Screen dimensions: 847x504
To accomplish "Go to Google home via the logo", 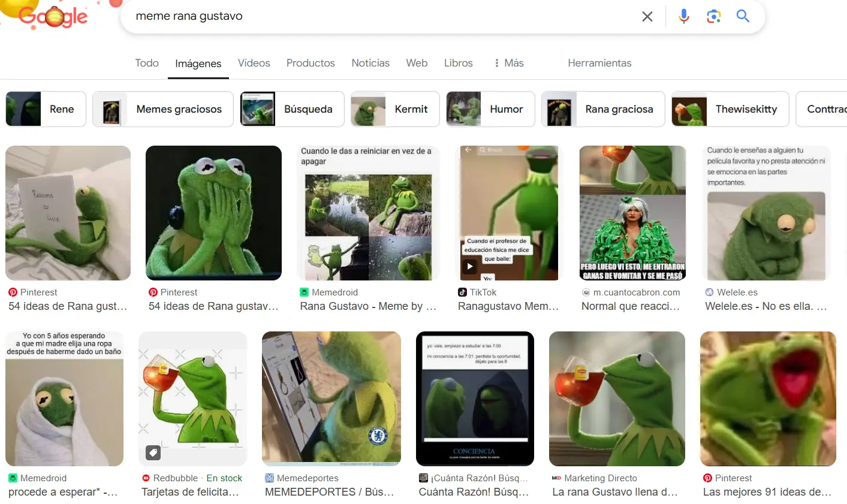I will pos(53,17).
